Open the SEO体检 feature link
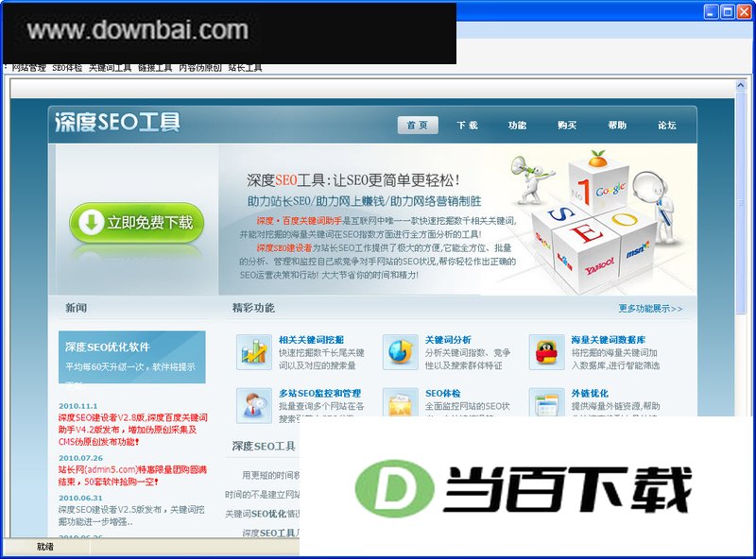This screenshot has width=756, height=559. (442, 393)
